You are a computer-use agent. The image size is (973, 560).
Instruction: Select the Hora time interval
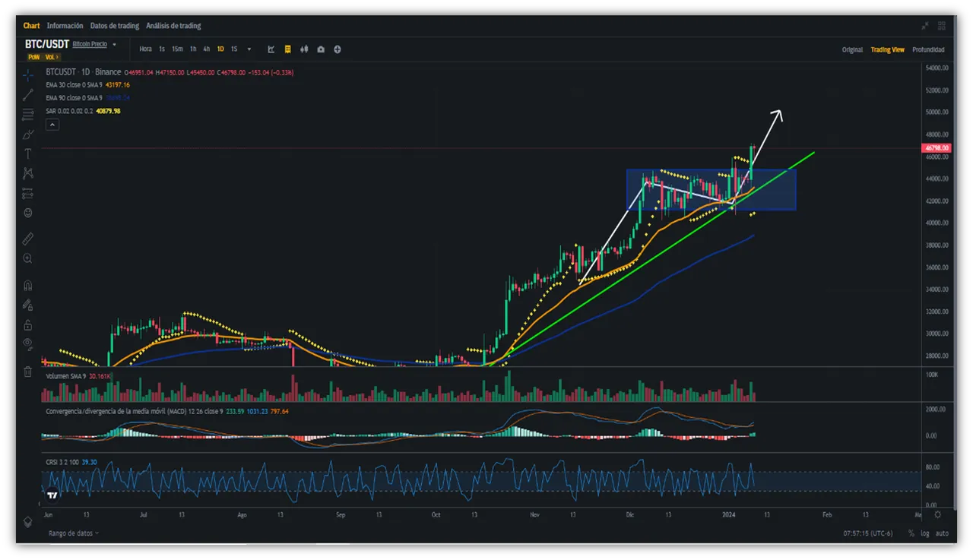[x=145, y=49]
